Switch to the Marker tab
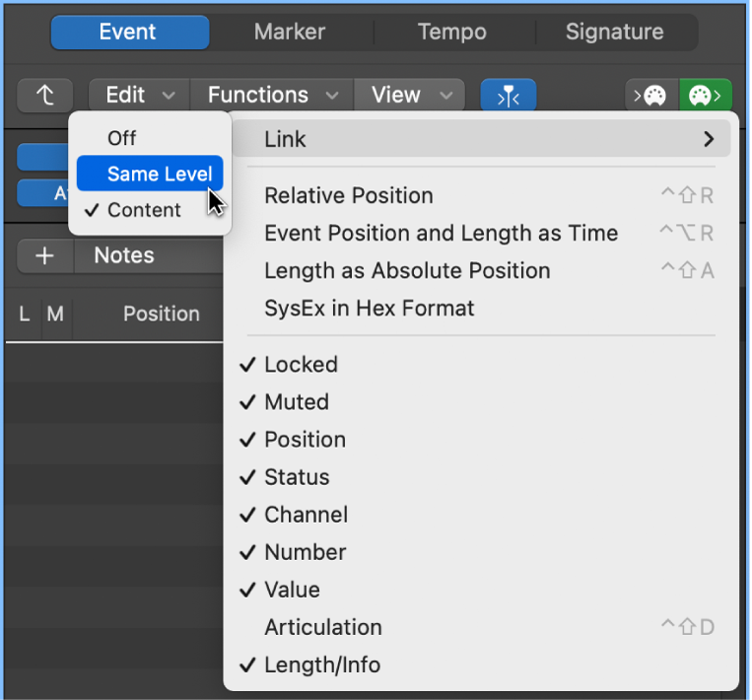This screenshot has height=700, width=752. click(290, 32)
